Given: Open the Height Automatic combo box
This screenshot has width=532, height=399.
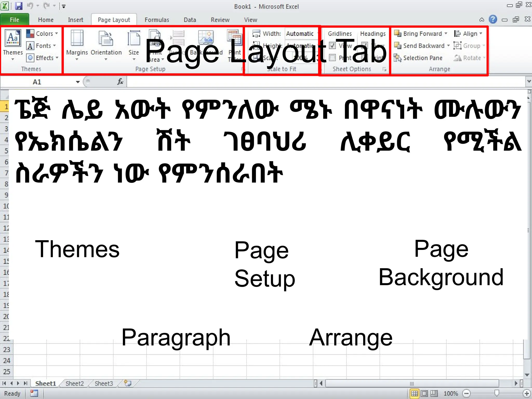Looking at the screenshot, I should click(x=302, y=46).
